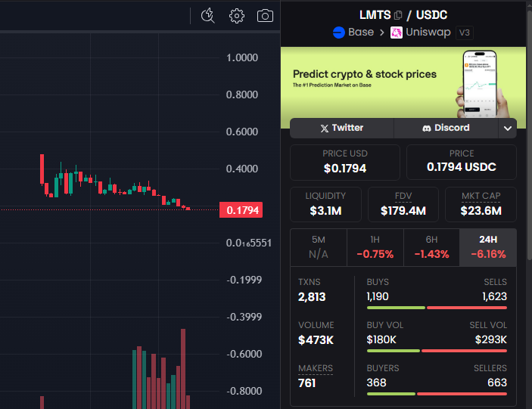This screenshot has height=409, width=532.
Task: Click the 1.0000 price axis label
Action: tap(242, 57)
